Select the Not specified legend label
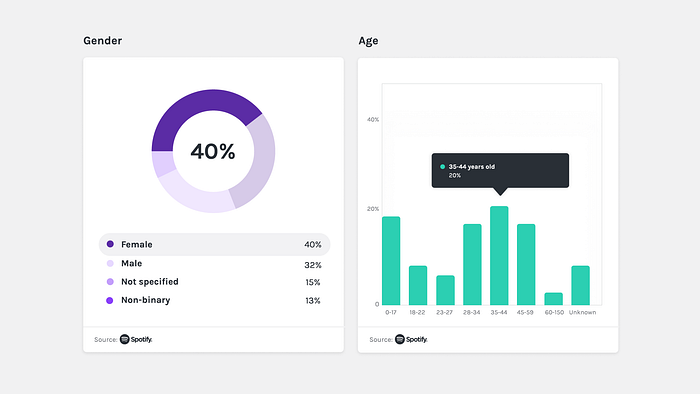The width and height of the screenshot is (700, 394). 150,282
